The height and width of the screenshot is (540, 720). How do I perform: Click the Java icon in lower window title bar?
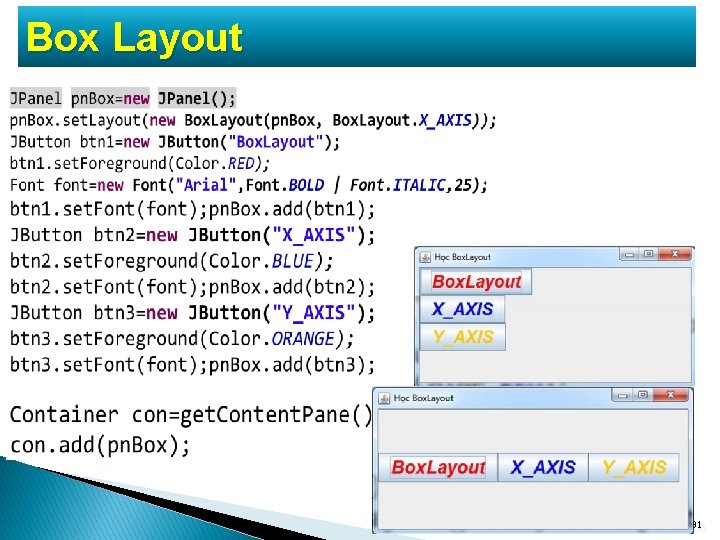384,398
